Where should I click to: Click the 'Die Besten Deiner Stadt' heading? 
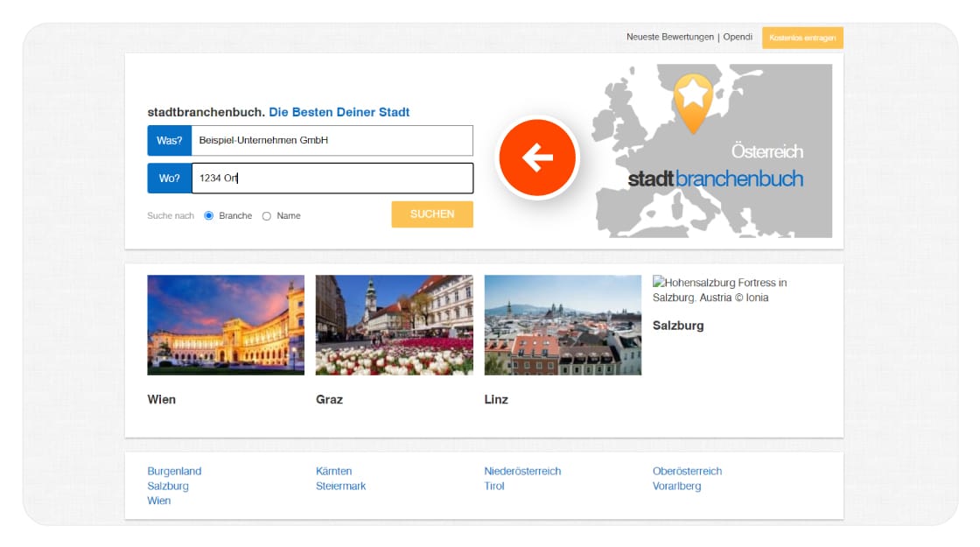(339, 113)
